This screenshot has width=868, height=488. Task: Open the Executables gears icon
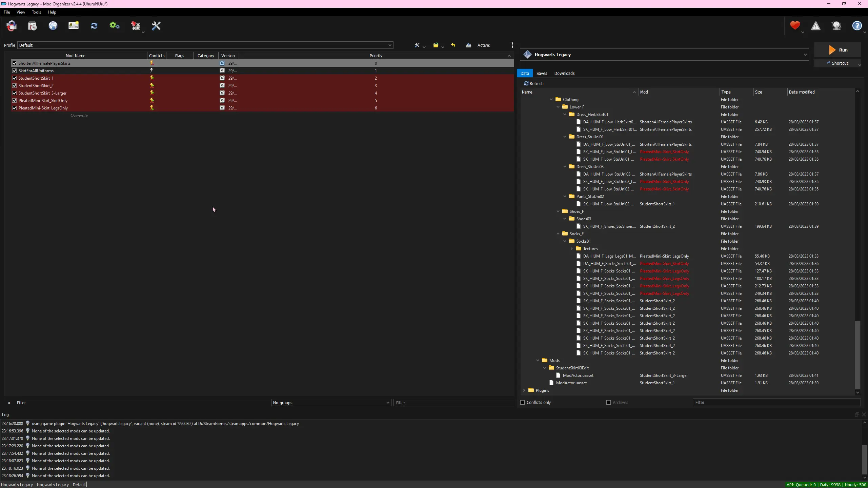click(x=115, y=26)
